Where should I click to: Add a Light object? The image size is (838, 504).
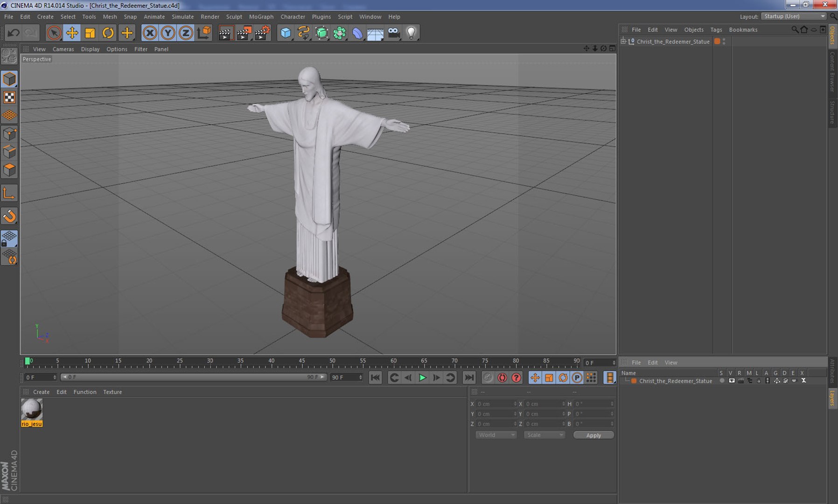(x=411, y=33)
